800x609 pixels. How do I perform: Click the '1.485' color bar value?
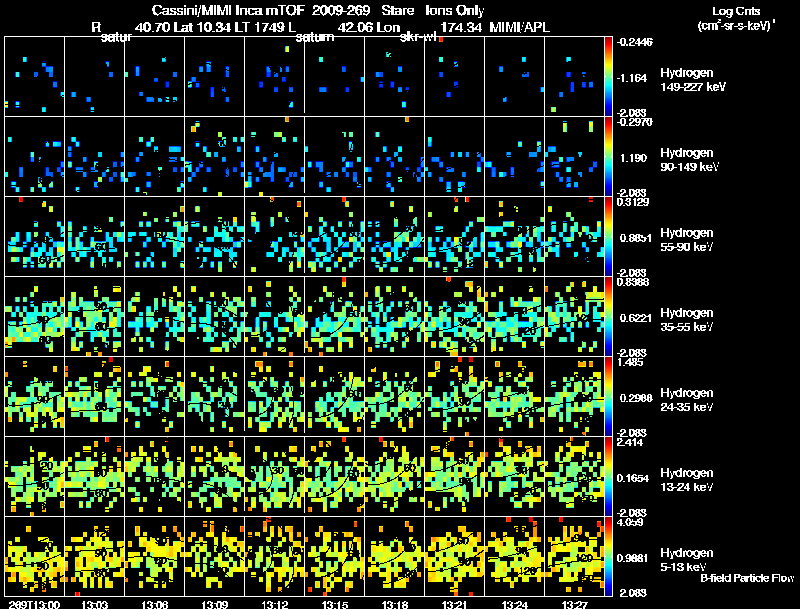click(x=630, y=362)
